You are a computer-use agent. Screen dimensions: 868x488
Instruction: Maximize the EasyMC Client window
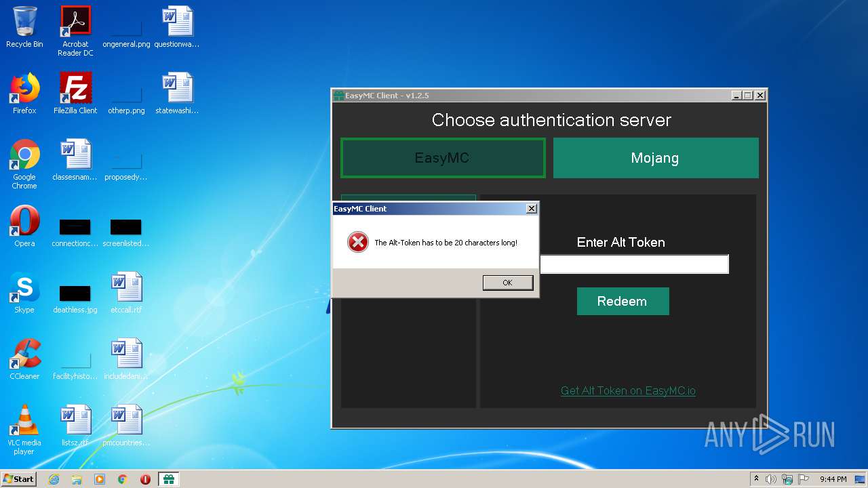coord(748,96)
